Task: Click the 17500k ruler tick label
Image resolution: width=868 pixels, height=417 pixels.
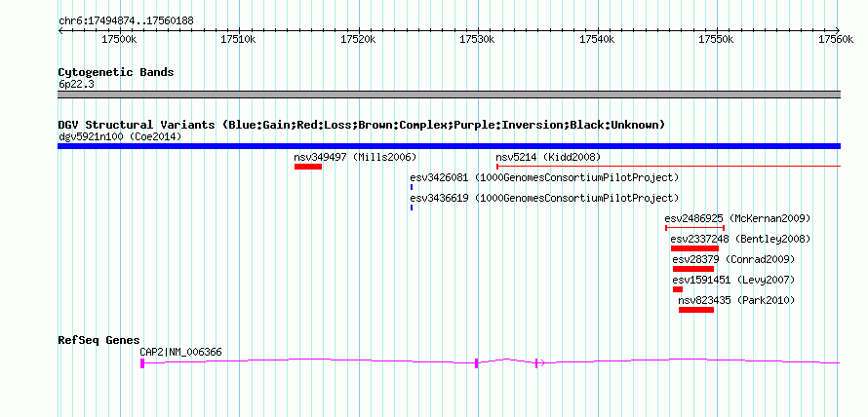Action: (x=119, y=39)
